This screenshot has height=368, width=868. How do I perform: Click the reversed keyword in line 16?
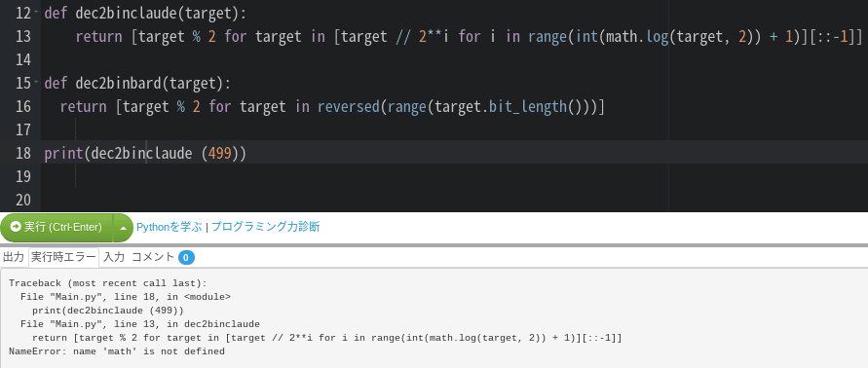[349, 106]
